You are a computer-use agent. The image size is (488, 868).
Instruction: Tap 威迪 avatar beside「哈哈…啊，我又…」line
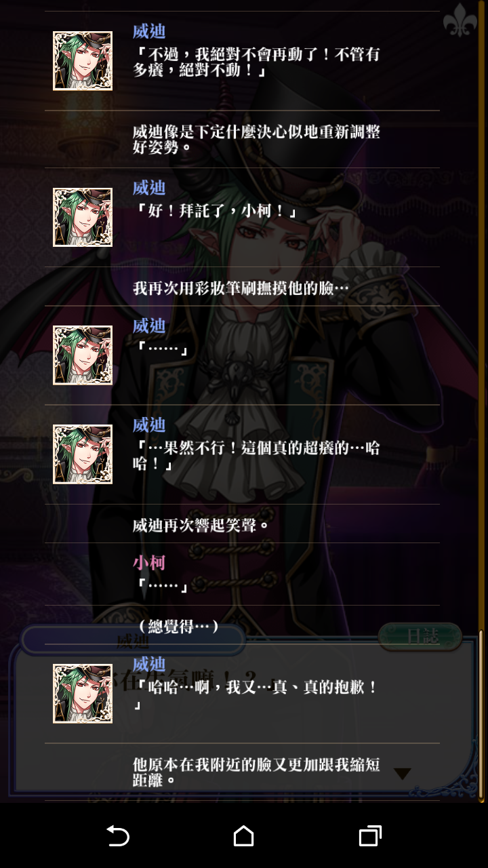coord(83,694)
